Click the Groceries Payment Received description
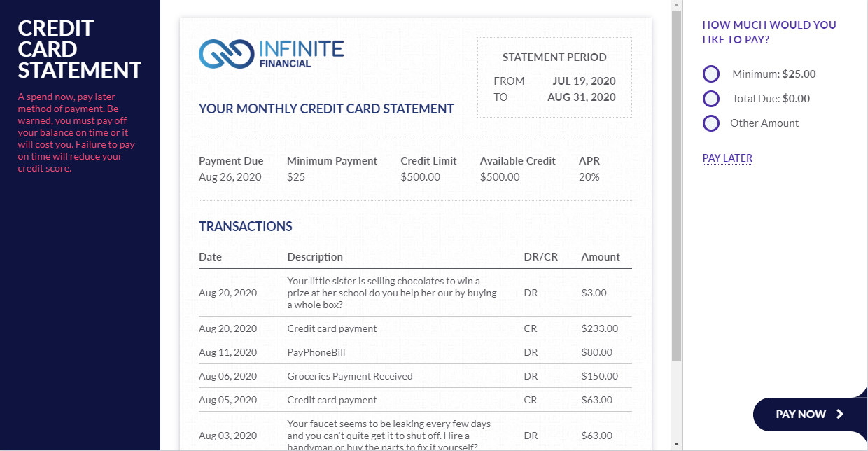Viewport: 868px width, 451px height. tap(350, 376)
